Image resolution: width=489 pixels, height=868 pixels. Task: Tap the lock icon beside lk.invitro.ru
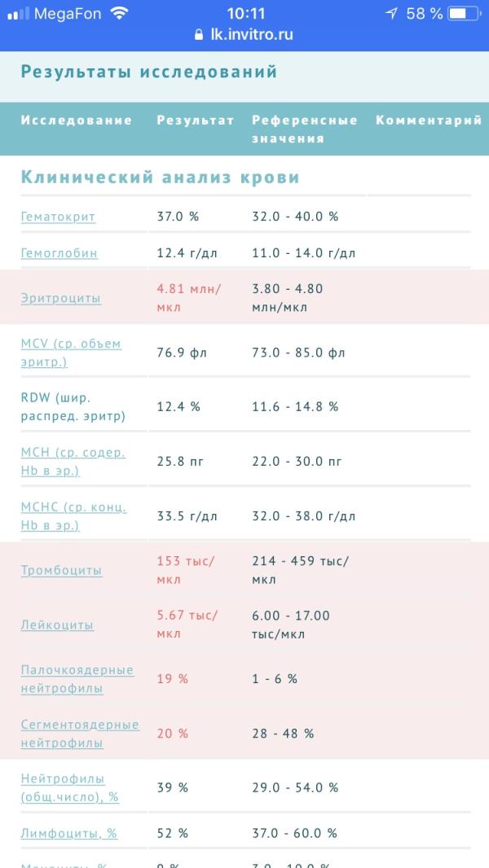pyautogui.click(x=199, y=34)
